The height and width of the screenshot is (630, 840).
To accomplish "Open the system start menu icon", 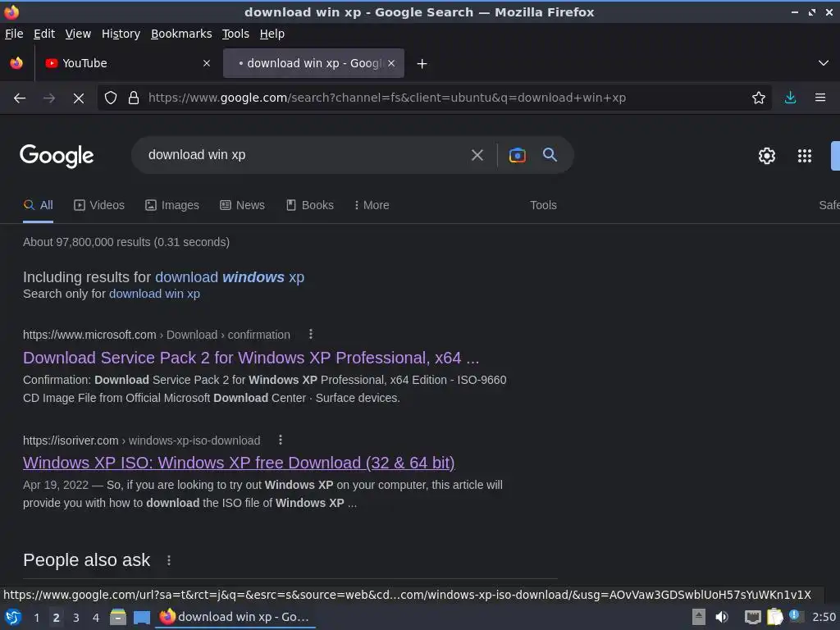I will tap(13, 617).
